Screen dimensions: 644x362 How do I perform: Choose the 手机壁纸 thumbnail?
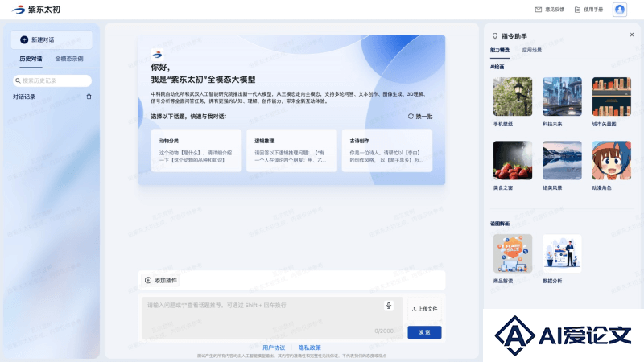point(513,97)
